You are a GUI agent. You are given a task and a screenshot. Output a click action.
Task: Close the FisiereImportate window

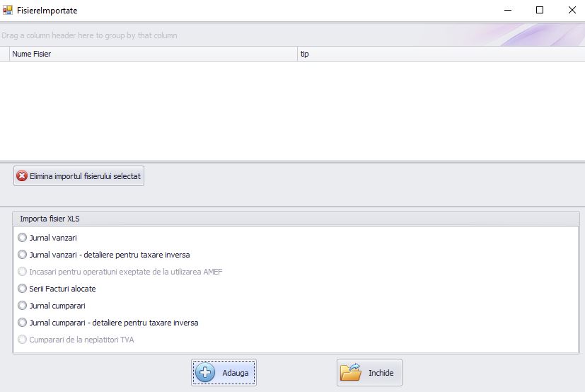tap(572, 11)
